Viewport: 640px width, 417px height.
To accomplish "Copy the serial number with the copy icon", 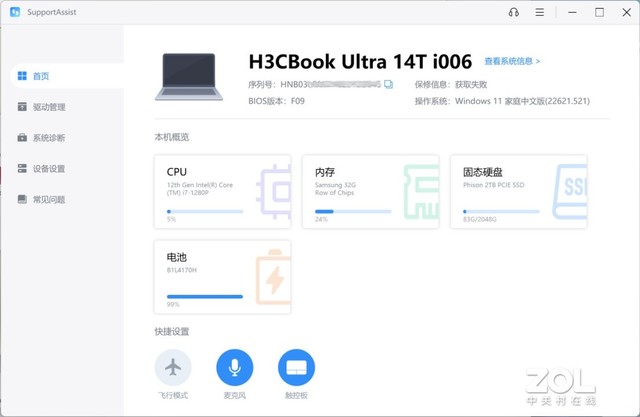I will coord(388,84).
